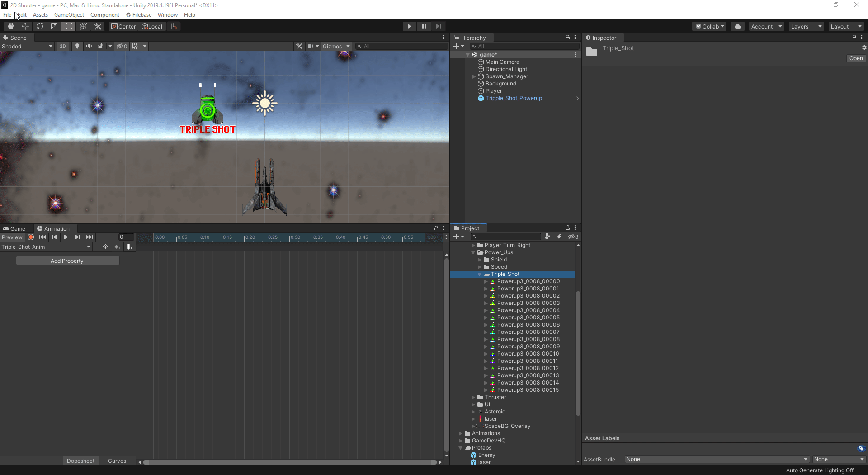Toggle the Preview button in Animation
This screenshot has width=868, height=475.
(x=12, y=237)
